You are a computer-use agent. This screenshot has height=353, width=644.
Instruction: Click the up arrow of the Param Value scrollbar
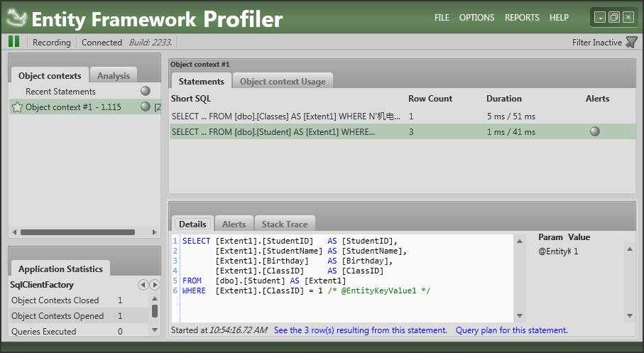pos(629,249)
